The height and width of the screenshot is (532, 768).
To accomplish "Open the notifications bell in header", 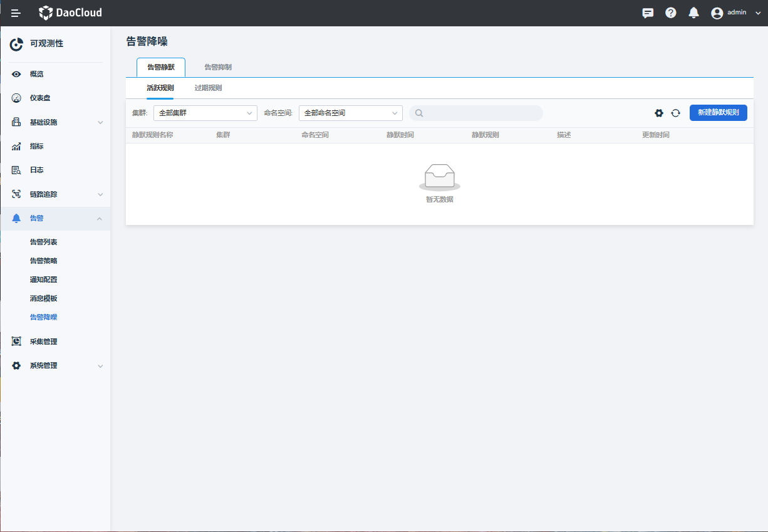I will coord(693,13).
